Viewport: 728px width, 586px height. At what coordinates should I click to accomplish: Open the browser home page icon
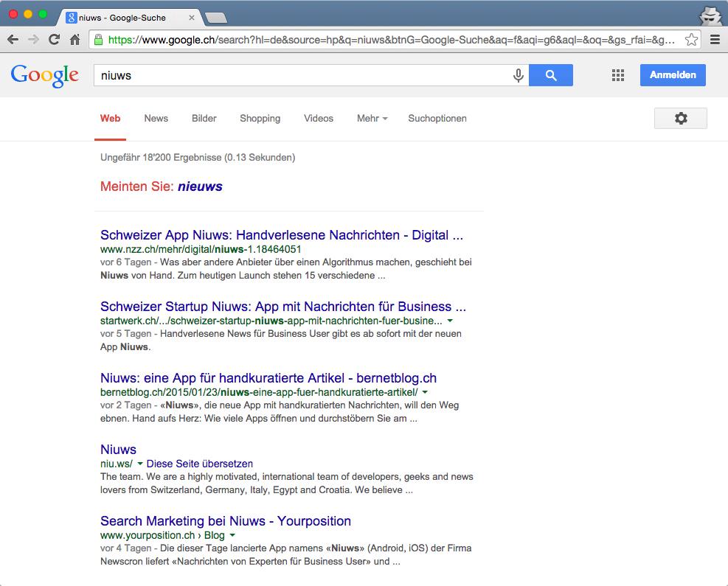(74, 40)
